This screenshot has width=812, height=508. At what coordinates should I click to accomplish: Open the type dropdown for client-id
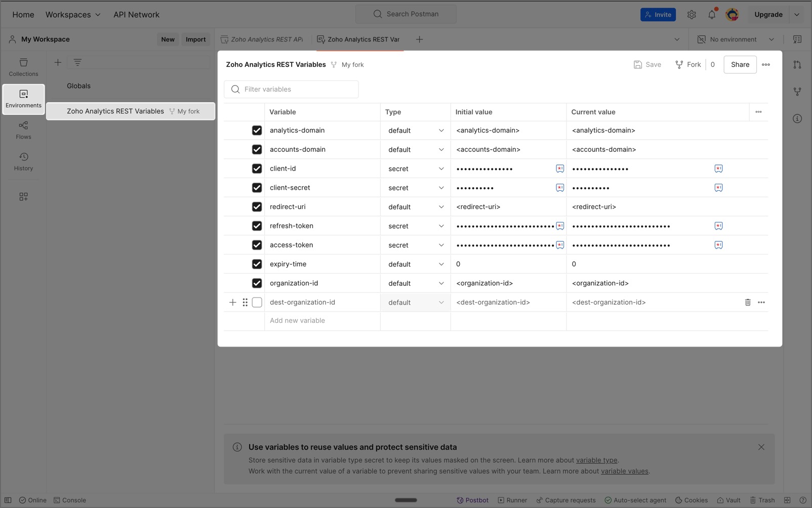click(415, 169)
